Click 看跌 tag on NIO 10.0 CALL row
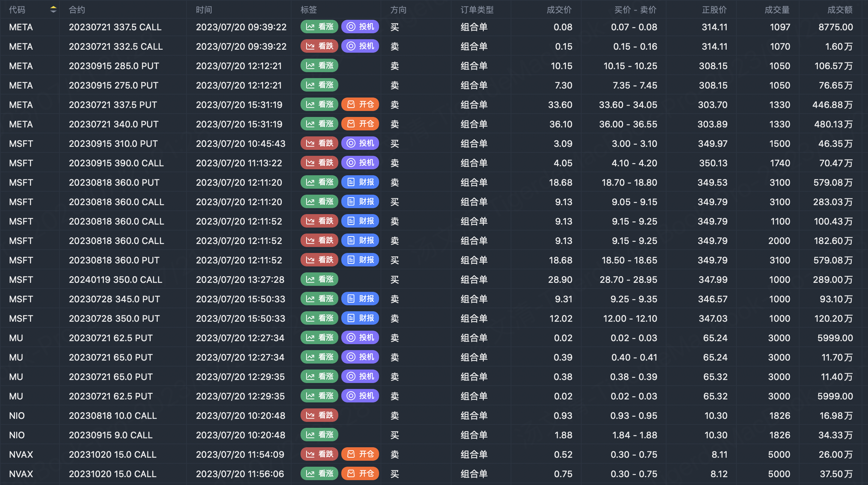The width and height of the screenshot is (868, 485). pos(319,416)
